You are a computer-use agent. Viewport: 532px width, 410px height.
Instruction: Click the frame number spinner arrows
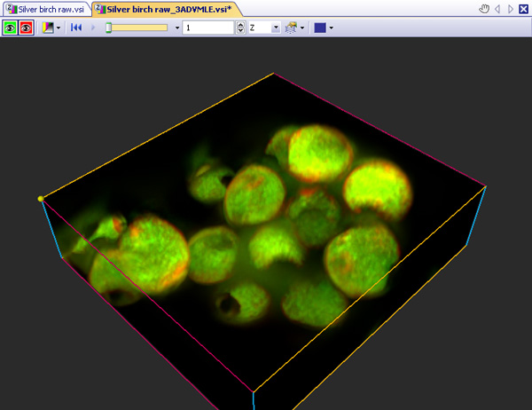[240, 28]
